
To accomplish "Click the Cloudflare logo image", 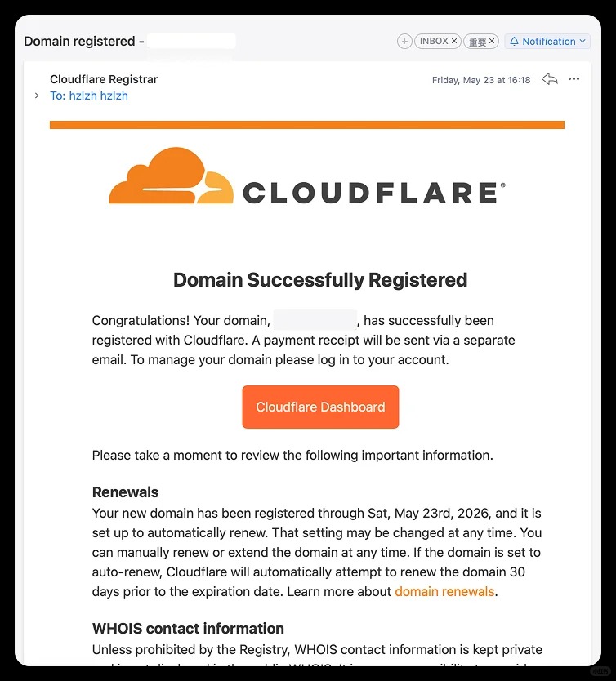I will (307, 176).
